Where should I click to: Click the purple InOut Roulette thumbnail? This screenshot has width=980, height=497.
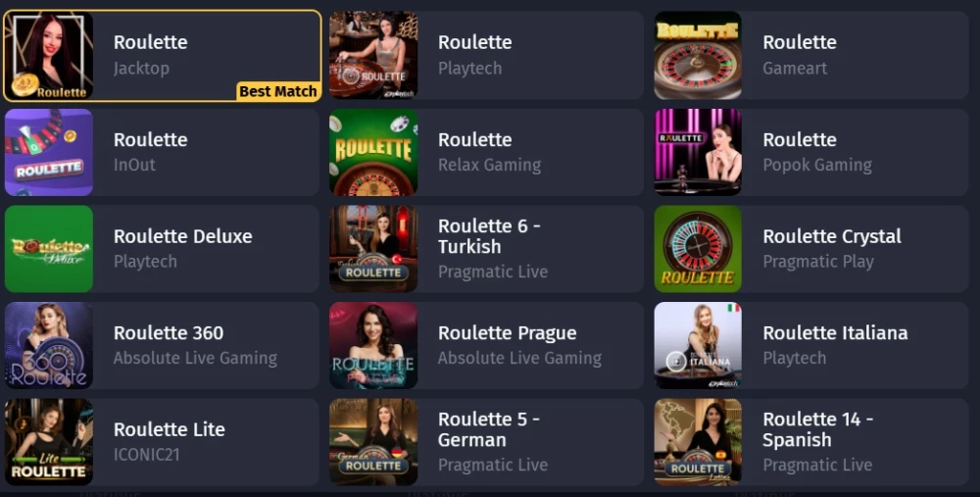[x=49, y=152]
